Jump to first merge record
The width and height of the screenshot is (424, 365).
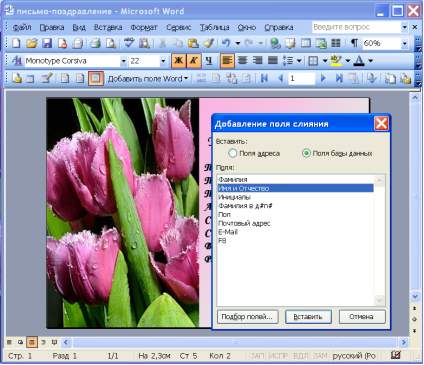pos(264,79)
